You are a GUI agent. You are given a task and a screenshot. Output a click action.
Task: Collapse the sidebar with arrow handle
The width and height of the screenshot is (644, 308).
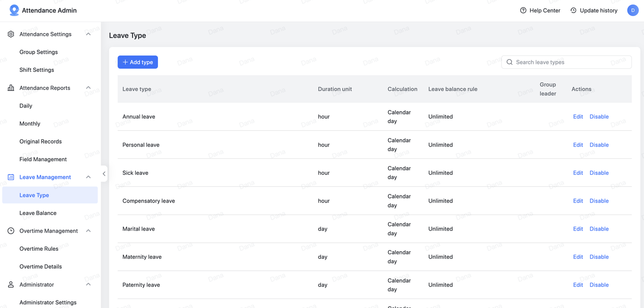[104, 174]
